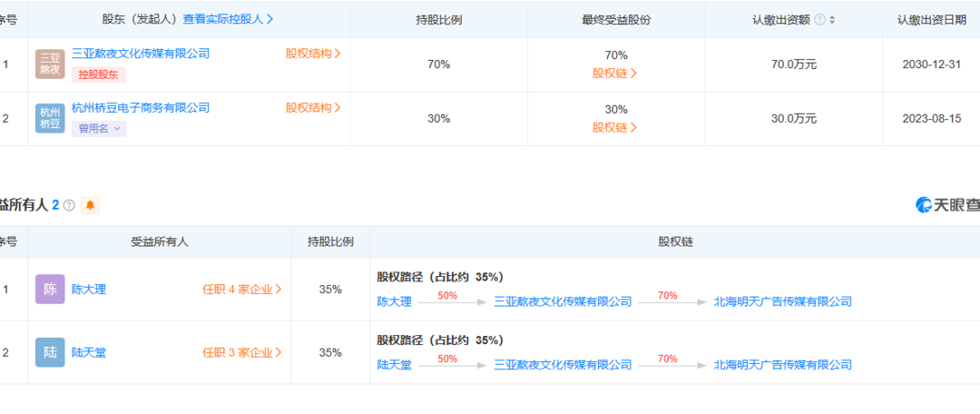Image resolution: width=980 pixels, height=414 pixels.
Task: Open 股权链 under the 30% beneficial share
Action: [615, 128]
